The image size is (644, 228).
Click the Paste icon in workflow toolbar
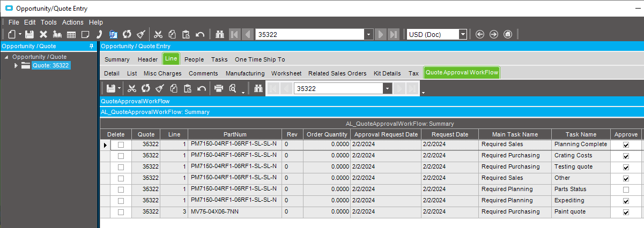pyautogui.click(x=187, y=88)
